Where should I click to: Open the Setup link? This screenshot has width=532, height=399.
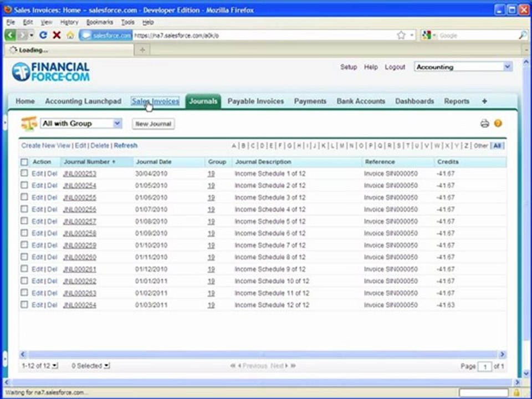[x=349, y=67]
